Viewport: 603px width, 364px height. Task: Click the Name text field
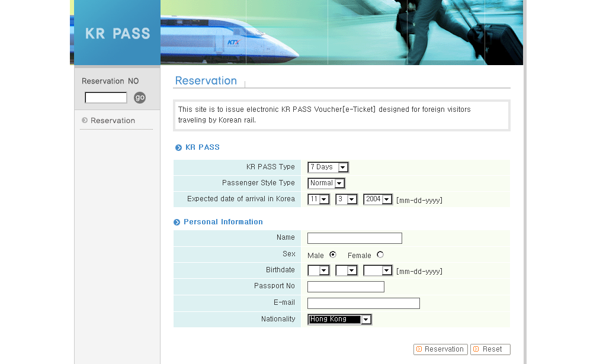point(355,239)
